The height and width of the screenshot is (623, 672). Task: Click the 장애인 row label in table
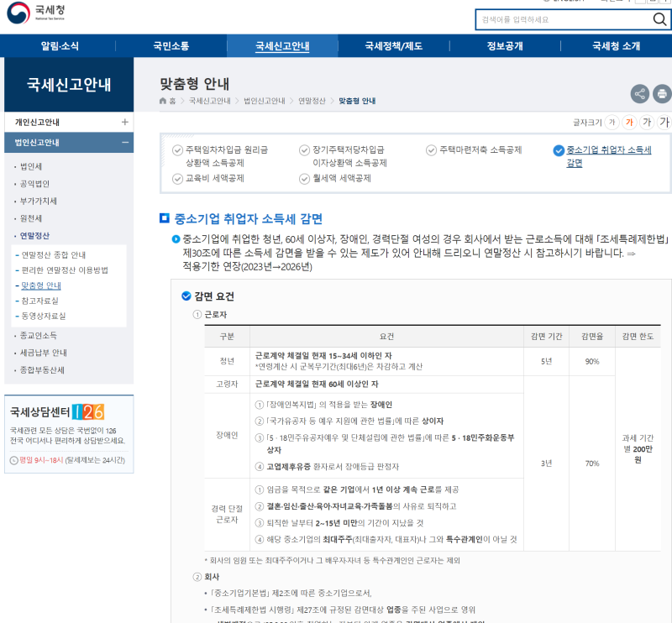pos(227,435)
